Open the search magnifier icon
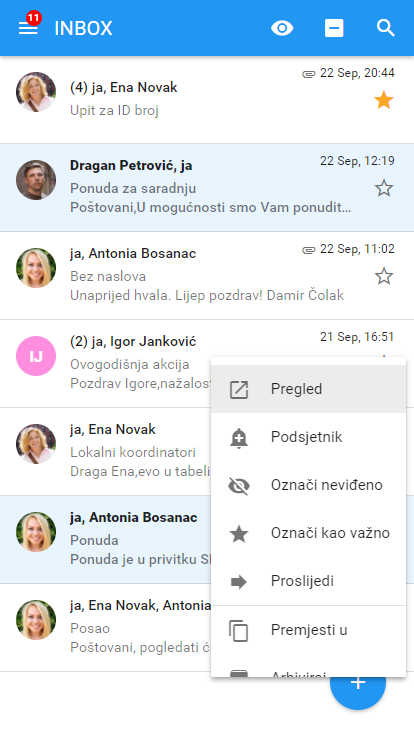414x736 pixels. 385,28
